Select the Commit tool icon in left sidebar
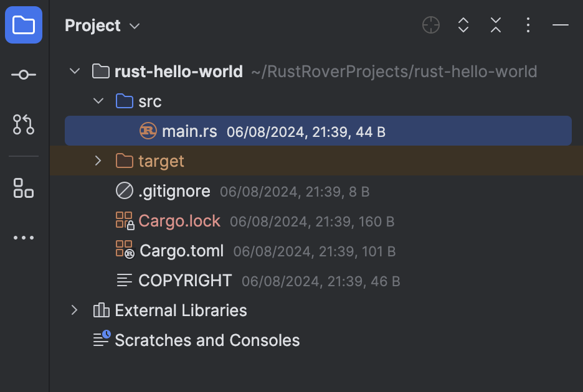This screenshot has width=583, height=392. [23, 74]
